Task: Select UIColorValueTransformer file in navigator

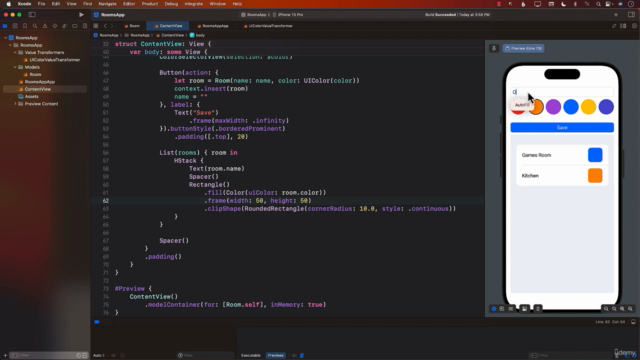Action: point(52,60)
